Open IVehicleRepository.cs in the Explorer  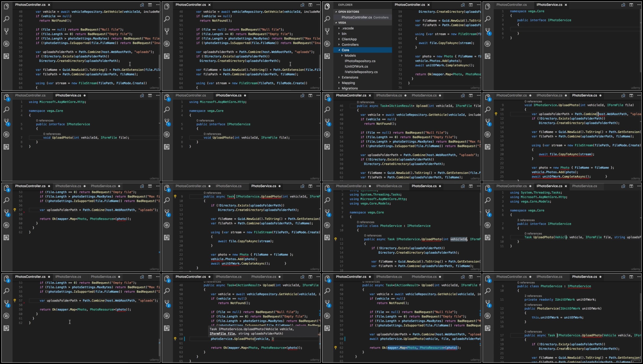coord(361,72)
